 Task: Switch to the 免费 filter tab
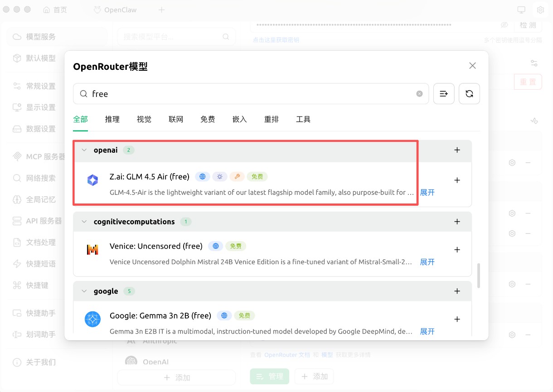208,119
